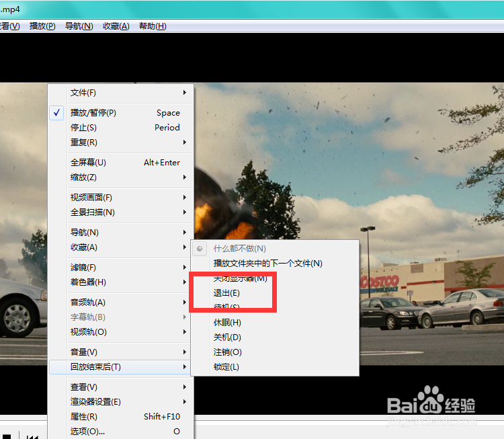Choose 锁定(L) after playback option

click(275, 367)
